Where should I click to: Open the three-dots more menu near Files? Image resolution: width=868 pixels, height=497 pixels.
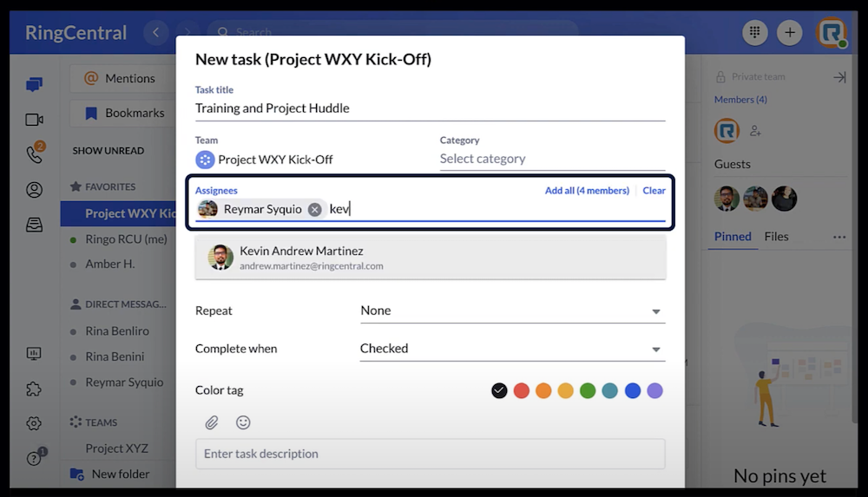(x=839, y=237)
